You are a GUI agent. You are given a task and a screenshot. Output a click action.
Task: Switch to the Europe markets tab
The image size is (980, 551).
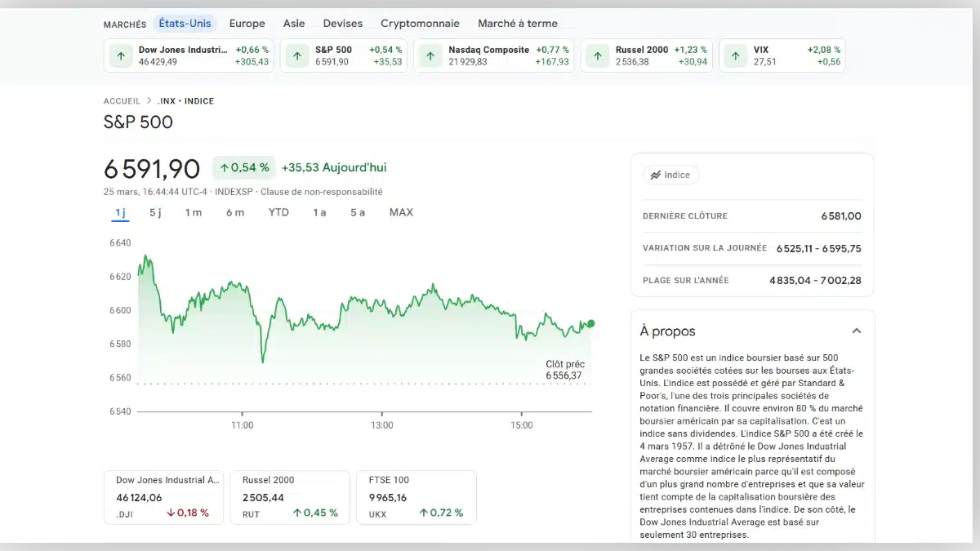[x=247, y=23]
